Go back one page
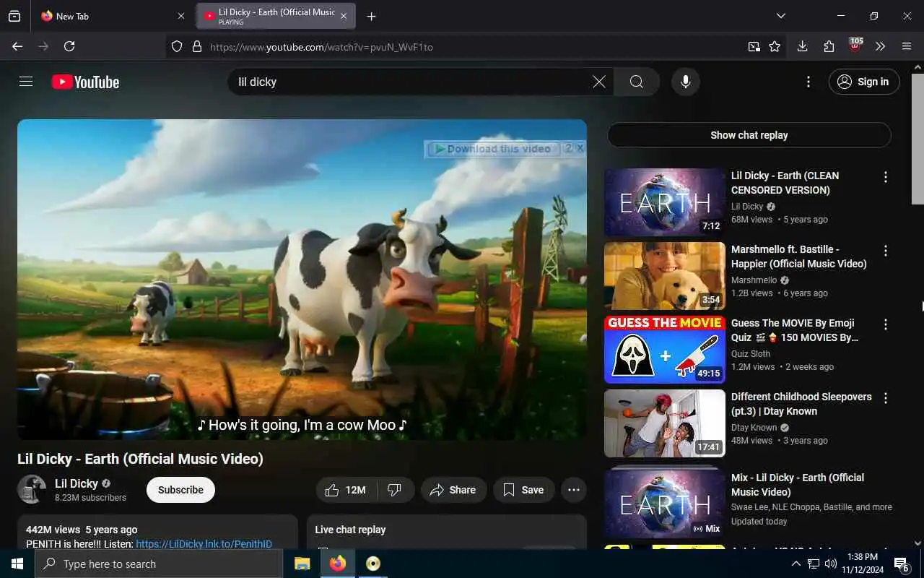 point(17,46)
